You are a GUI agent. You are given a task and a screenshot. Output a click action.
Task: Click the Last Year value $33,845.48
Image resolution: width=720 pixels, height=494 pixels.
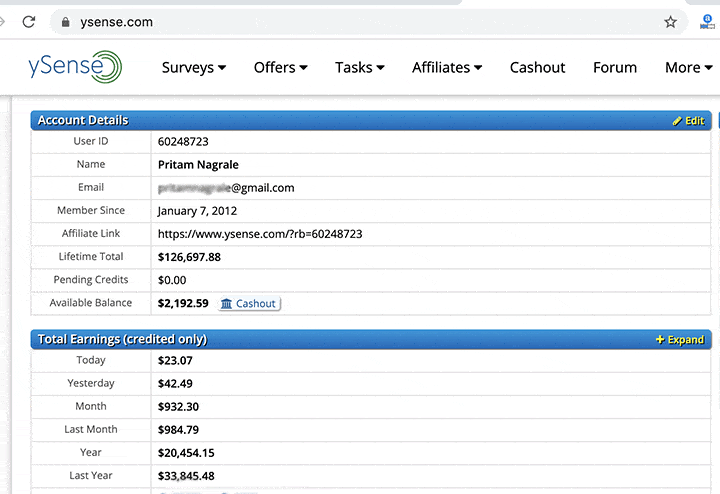point(186,476)
